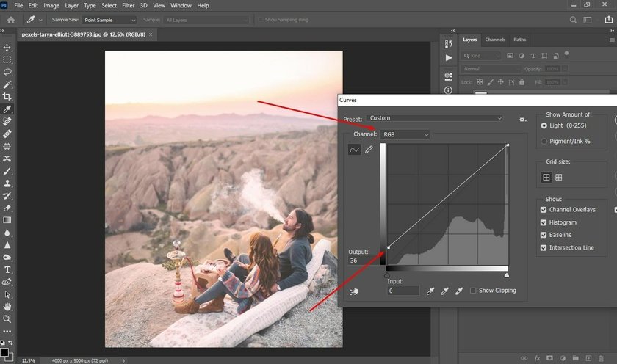The height and width of the screenshot is (364, 617).
Task: Click the black point eyedropper in Curves
Action: 430,291
